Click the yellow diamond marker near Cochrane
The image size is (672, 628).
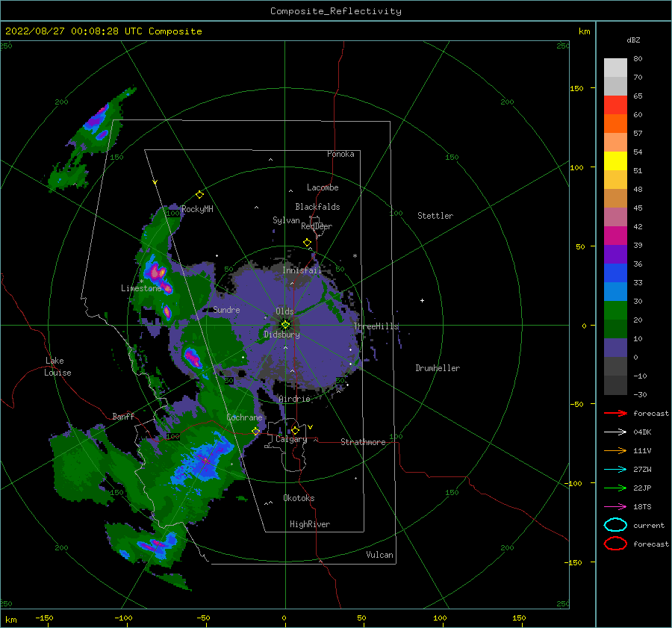(x=255, y=432)
